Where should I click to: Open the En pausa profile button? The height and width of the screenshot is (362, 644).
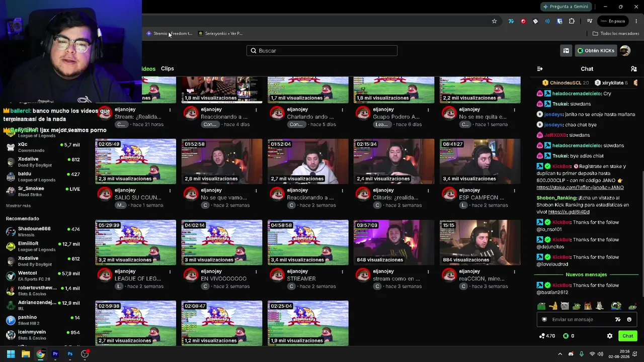(612, 21)
